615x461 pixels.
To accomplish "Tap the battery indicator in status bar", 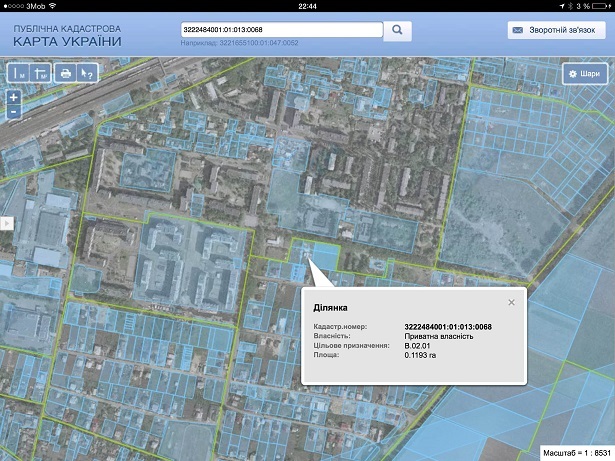I will (x=600, y=6).
